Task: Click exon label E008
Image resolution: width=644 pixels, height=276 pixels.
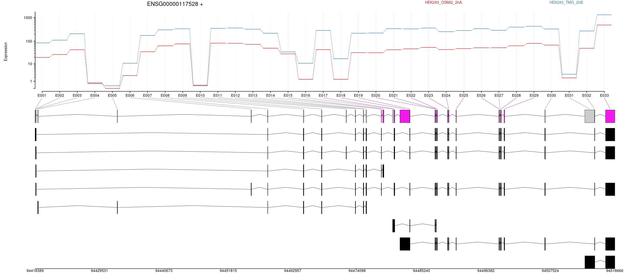Action: [165, 95]
